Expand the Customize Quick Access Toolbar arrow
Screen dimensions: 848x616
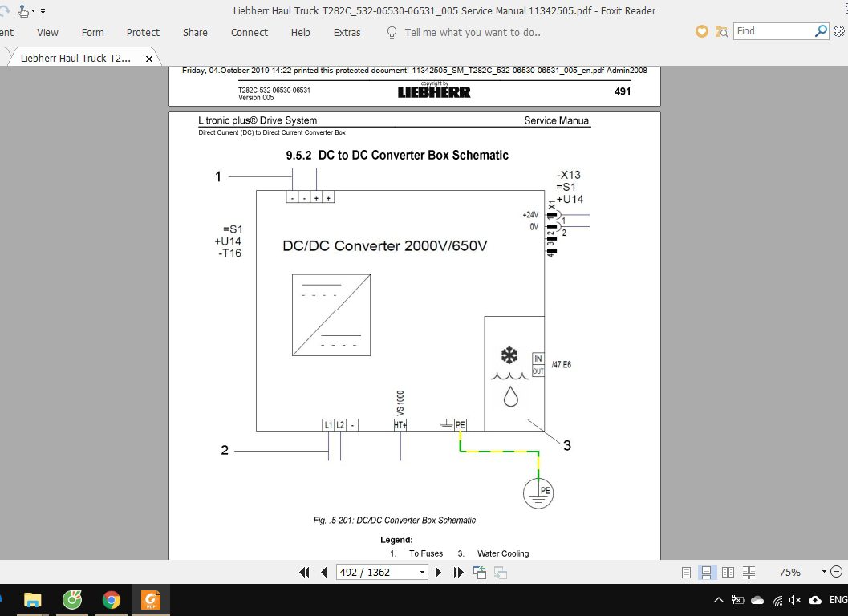point(43,10)
